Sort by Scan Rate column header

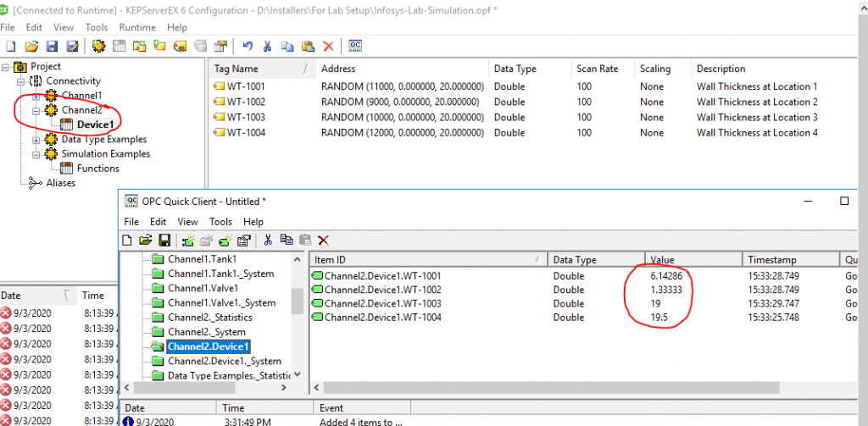coord(601,69)
